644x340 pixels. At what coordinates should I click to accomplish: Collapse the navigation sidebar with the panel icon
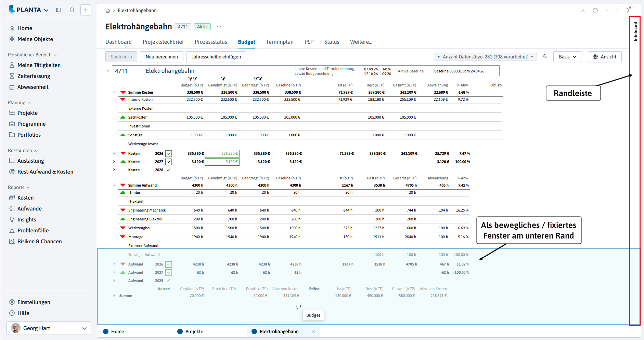click(59, 10)
